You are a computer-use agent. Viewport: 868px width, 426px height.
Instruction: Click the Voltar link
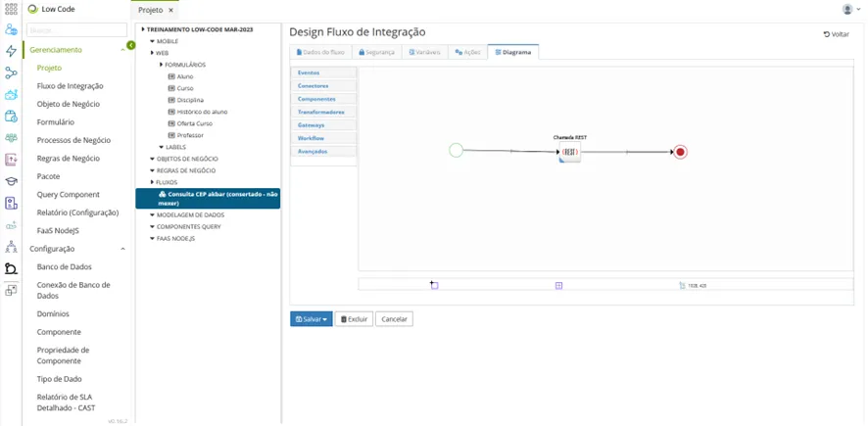coord(837,34)
